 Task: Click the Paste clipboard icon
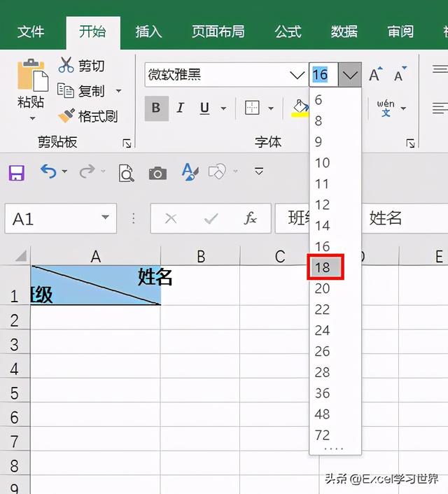coord(32,75)
